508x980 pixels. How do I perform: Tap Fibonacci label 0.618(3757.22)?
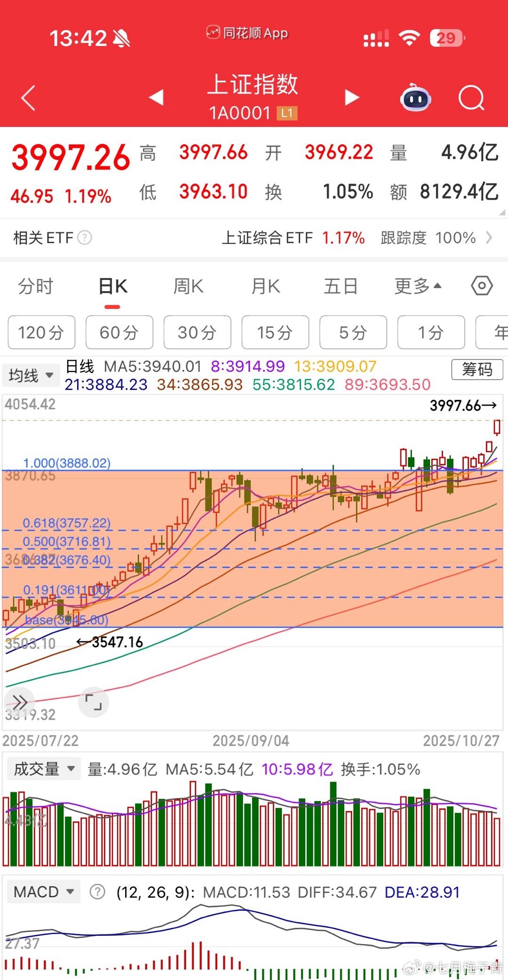pos(67,523)
